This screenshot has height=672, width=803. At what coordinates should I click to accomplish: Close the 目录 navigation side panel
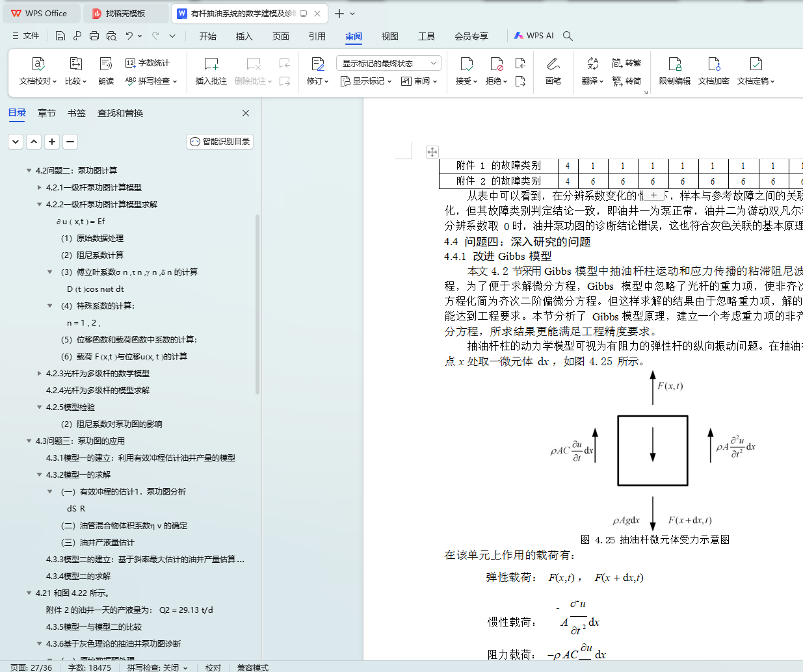click(x=246, y=113)
